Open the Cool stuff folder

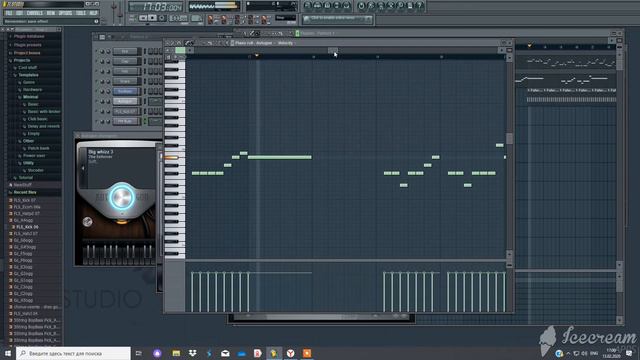[x=27, y=67]
